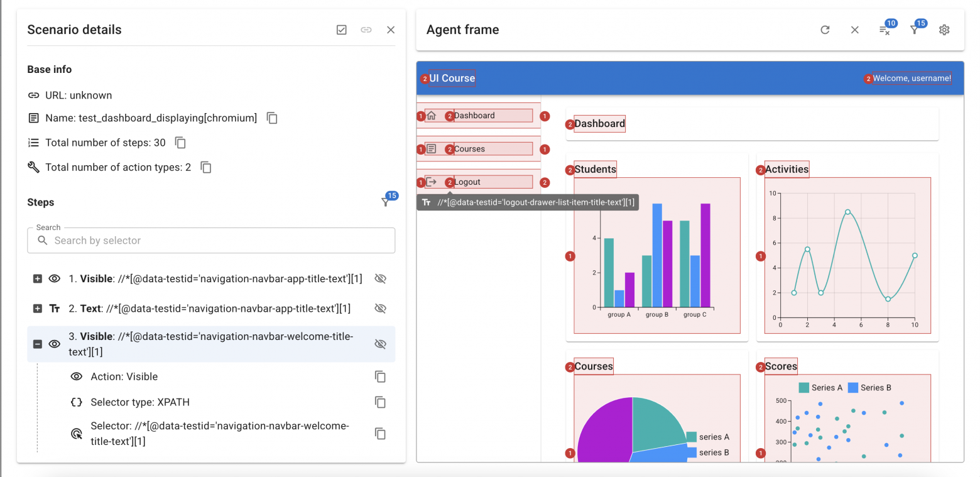
Task: Open Agent frame filter with badge 15
Action: point(915,30)
